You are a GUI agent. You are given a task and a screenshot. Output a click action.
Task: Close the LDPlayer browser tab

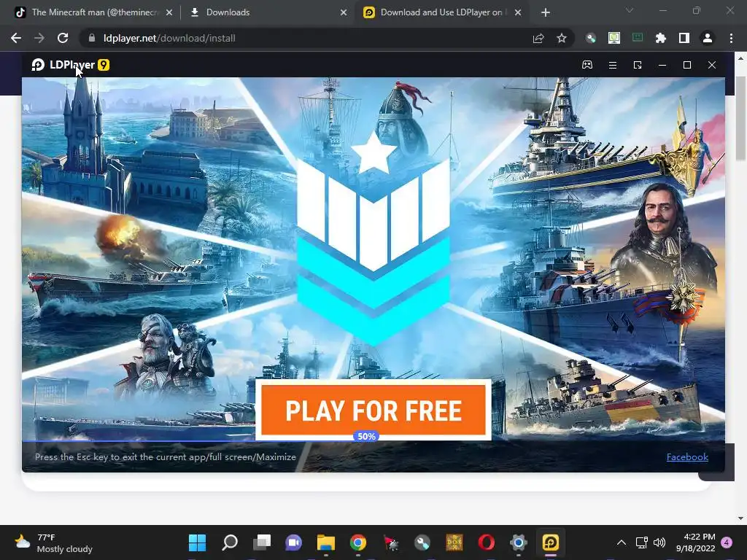[518, 13]
